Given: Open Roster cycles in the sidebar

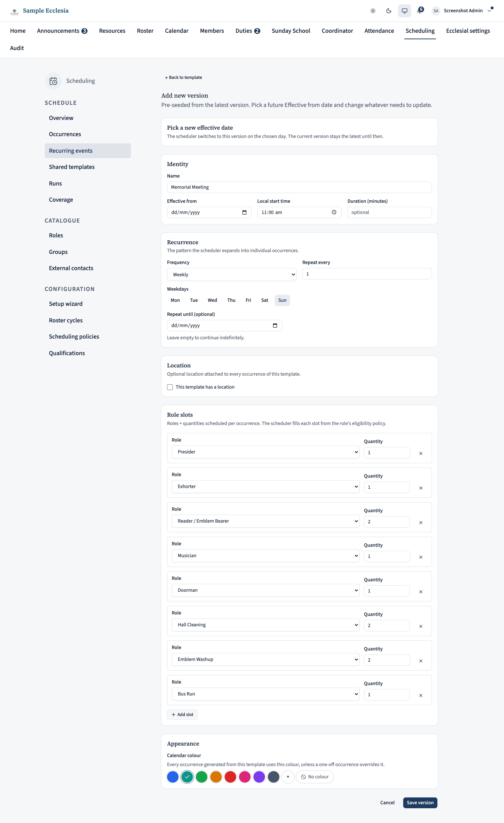Looking at the screenshot, I should (88, 320).
